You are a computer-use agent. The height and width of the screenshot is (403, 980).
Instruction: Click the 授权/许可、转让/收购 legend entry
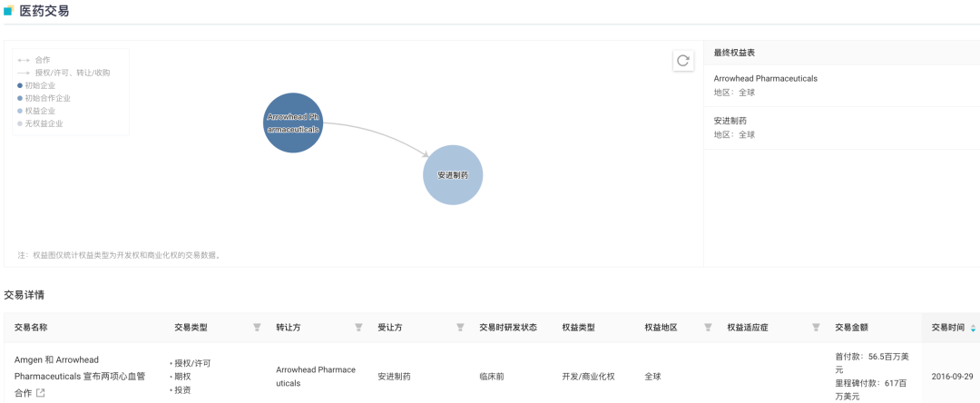click(64, 73)
